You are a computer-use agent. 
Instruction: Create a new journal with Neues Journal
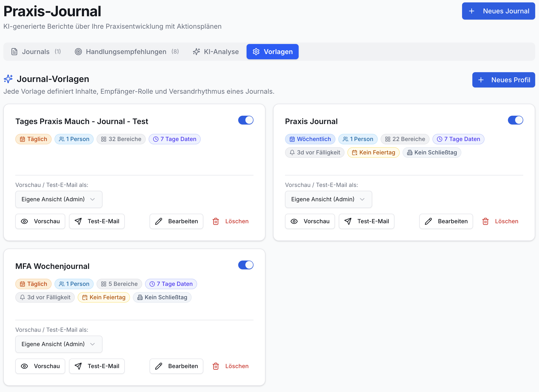(x=499, y=11)
